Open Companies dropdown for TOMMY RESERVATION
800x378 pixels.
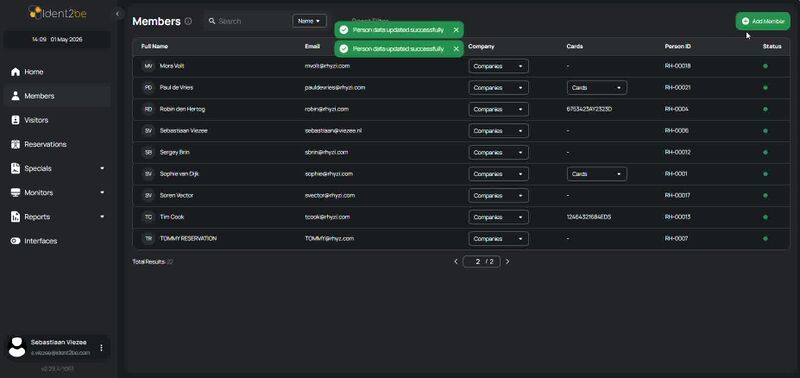tap(498, 239)
